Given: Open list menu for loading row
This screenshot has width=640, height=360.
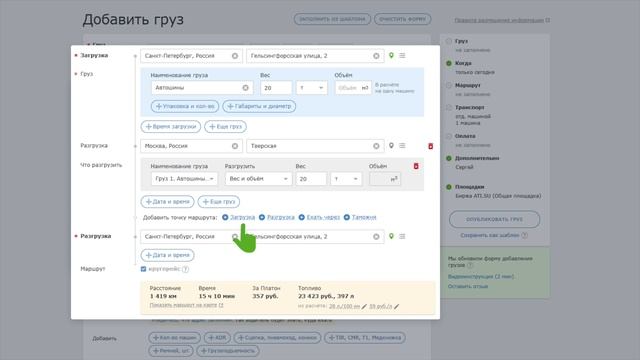Looking at the screenshot, I should point(402,56).
